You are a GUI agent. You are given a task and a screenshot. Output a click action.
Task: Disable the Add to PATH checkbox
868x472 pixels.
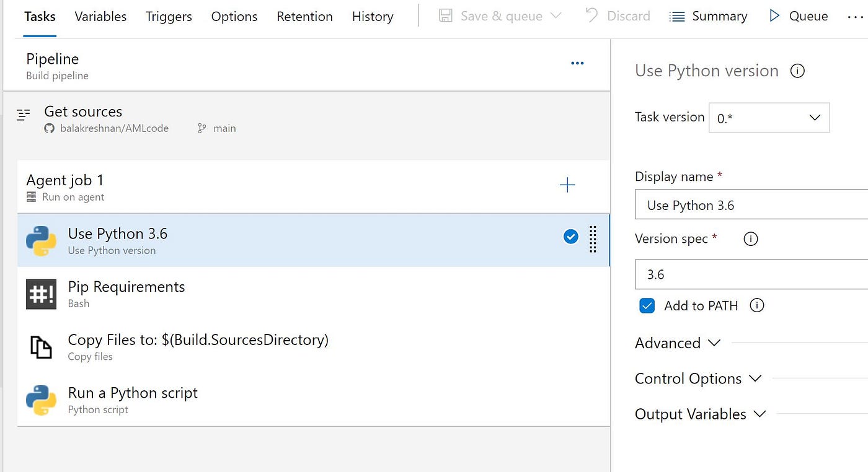647,305
